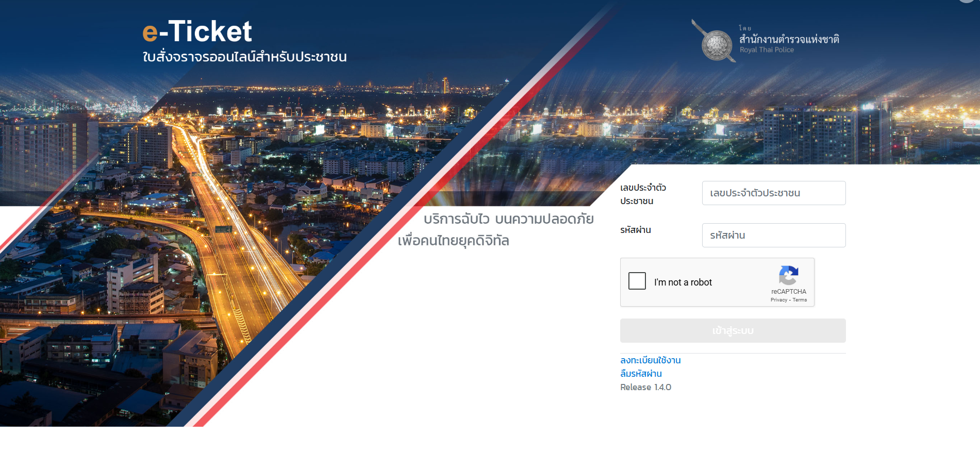The width and height of the screenshot is (980, 469).
Task: Check the I'm not a robot box
Action: point(637,281)
